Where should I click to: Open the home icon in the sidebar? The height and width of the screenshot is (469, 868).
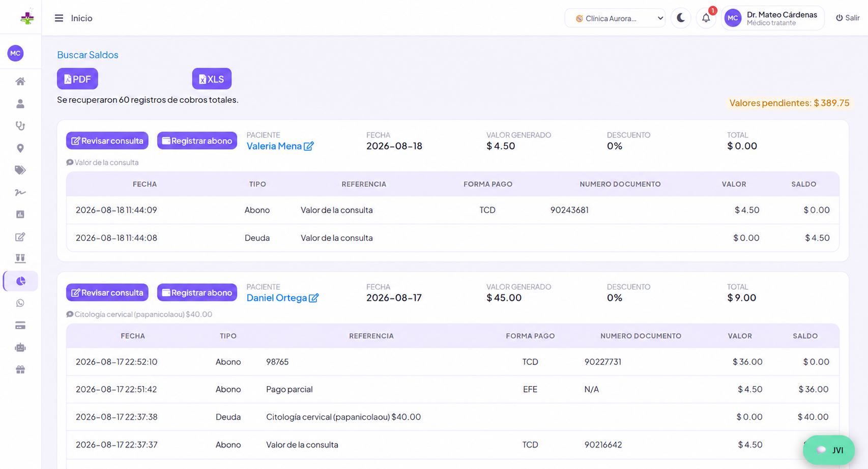(x=20, y=81)
